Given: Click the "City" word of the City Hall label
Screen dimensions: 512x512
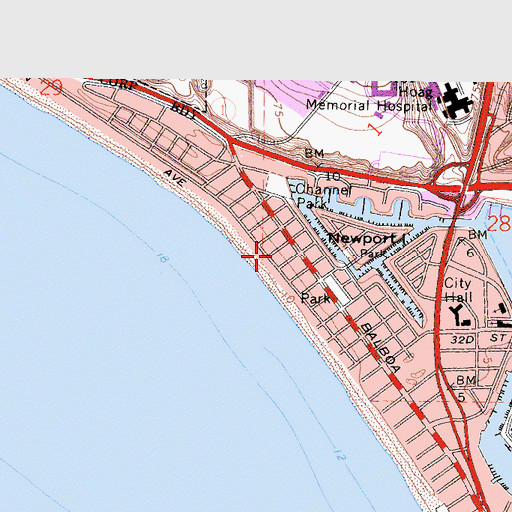Looking at the screenshot, I should point(457,284).
